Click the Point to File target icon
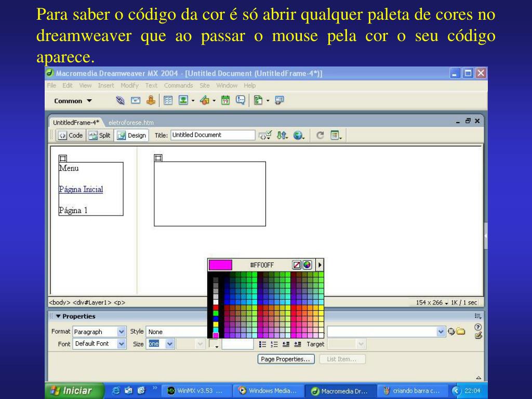This screenshot has width=532, height=399. [451, 331]
